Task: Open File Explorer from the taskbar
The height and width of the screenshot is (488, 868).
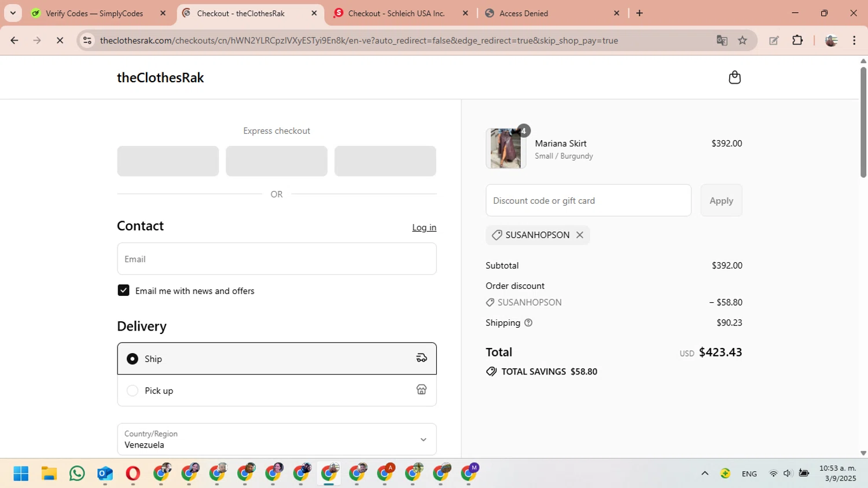Action: pos(49,474)
